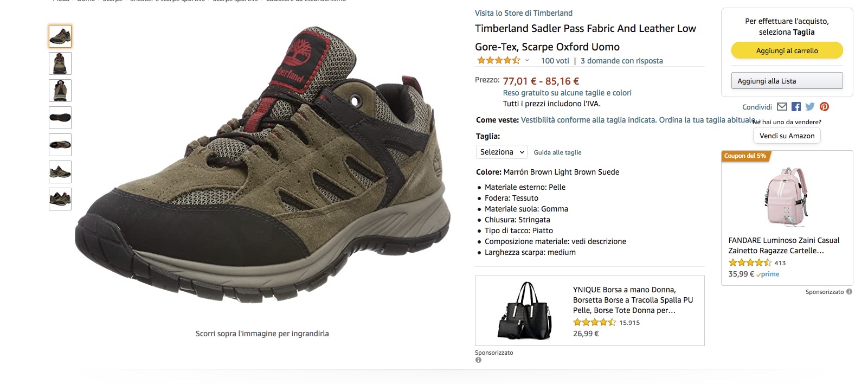Select the first shoe thumbnail
This screenshot has height=384, width=868.
(60, 36)
